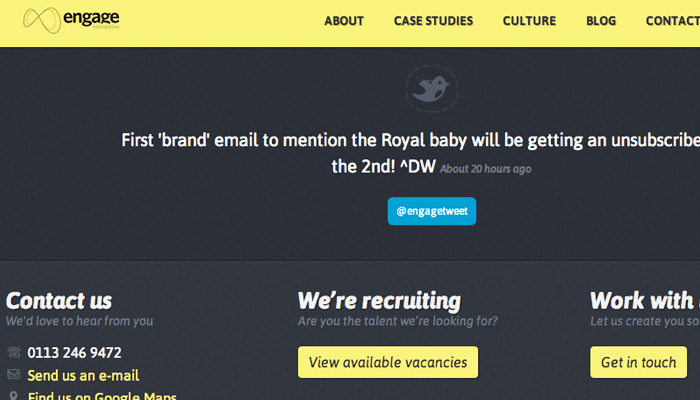This screenshot has width=700, height=400.
Task: Click the engage infinity logo icon
Action: coord(41,19)
